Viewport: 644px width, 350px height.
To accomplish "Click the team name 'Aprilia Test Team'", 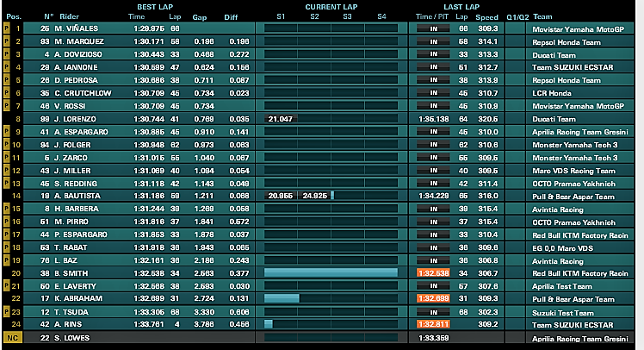I will 562,286.
